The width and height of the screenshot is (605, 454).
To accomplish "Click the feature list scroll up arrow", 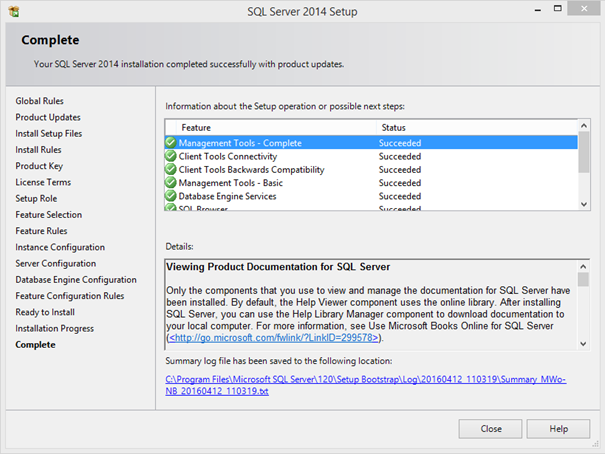I will pos(584,126).
